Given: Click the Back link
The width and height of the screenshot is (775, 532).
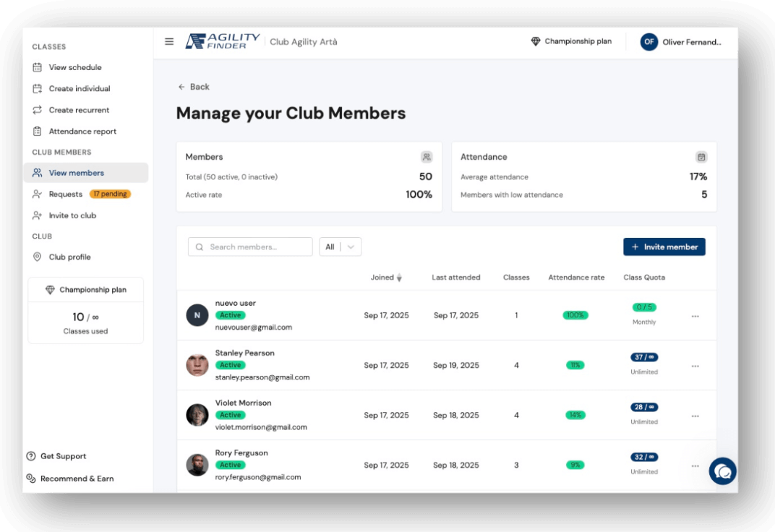Looking at the screenshot, I should 194,87.
